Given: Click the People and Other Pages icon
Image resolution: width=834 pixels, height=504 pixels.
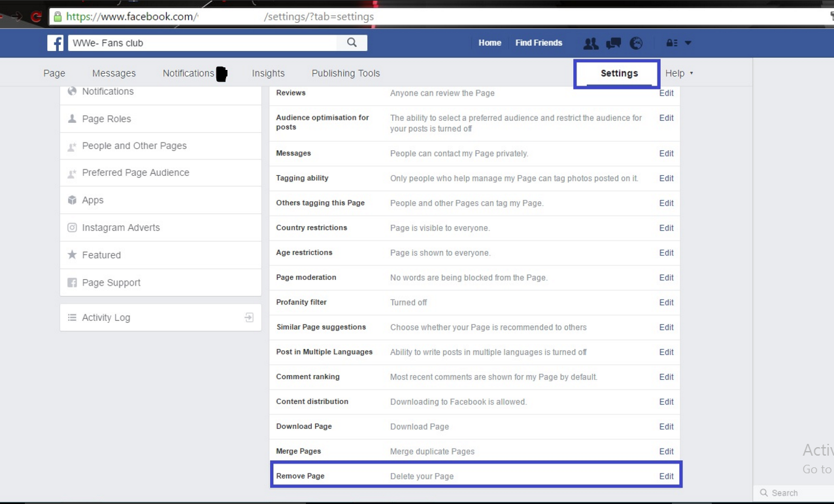Looking at the screenshot, I should (72, 146).
